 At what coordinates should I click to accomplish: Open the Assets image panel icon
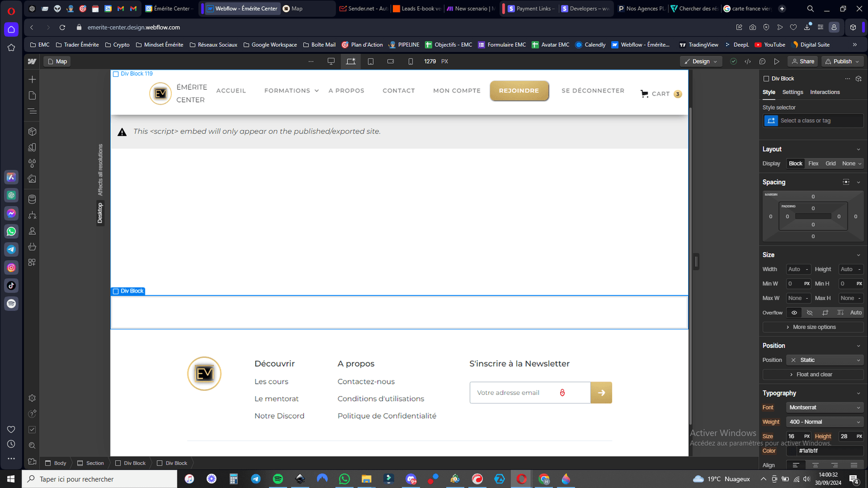[32, 179]
